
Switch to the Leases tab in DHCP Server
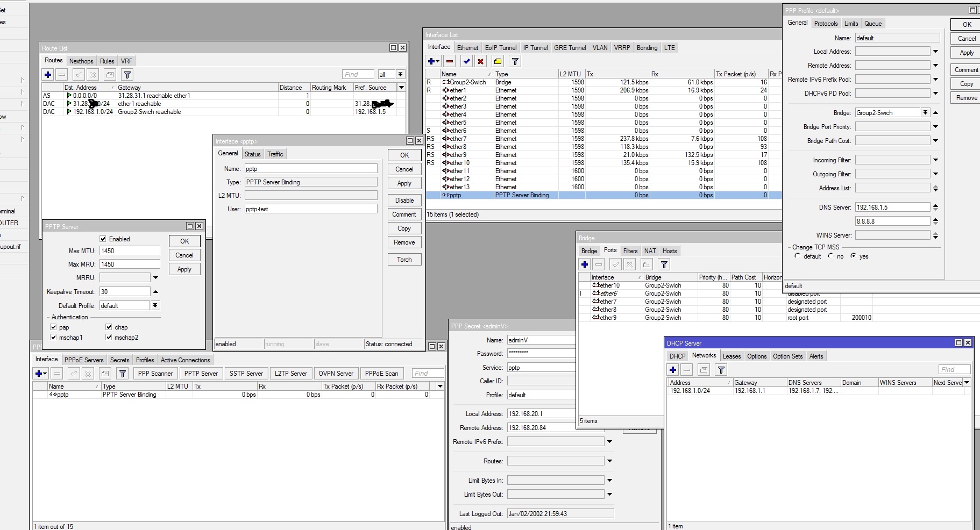pyautogui.click(x=731, y=356)
